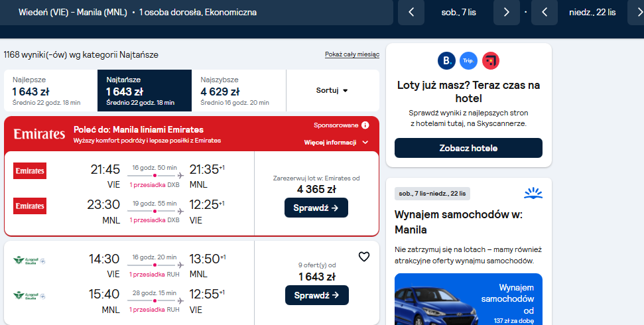Open the Sortuj dropdown
The height and width of the screenshot is (325, 644).
click(332, 90)
